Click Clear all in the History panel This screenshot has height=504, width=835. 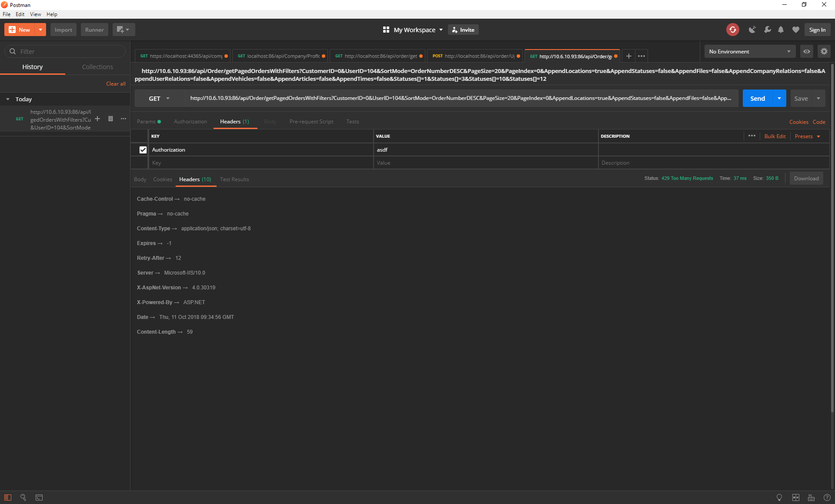(x=115, y=83)
